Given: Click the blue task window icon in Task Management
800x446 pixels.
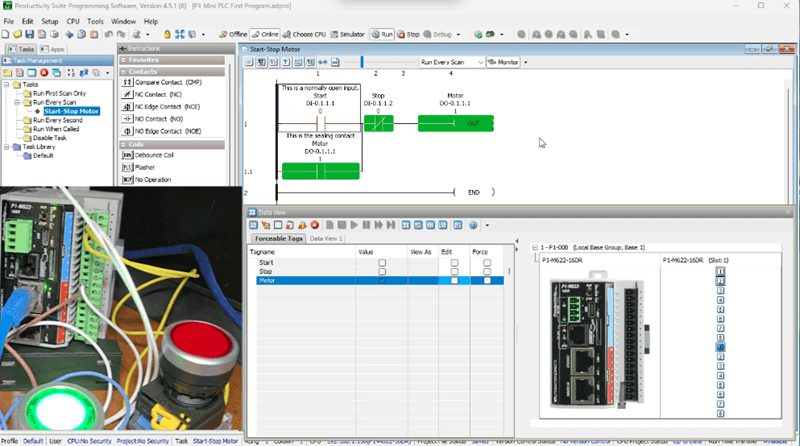Looking at the screenshot, I should point(32,73).
